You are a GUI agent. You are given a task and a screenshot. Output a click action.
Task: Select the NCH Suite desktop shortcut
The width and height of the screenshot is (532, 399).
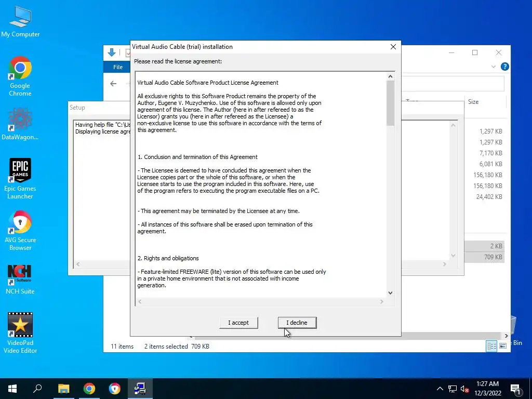(20, 280)
